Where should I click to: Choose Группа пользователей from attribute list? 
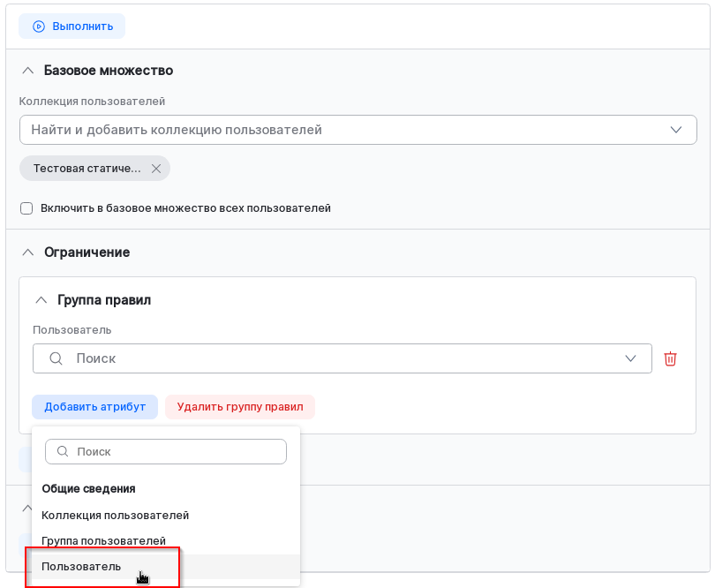click(104, 540)
